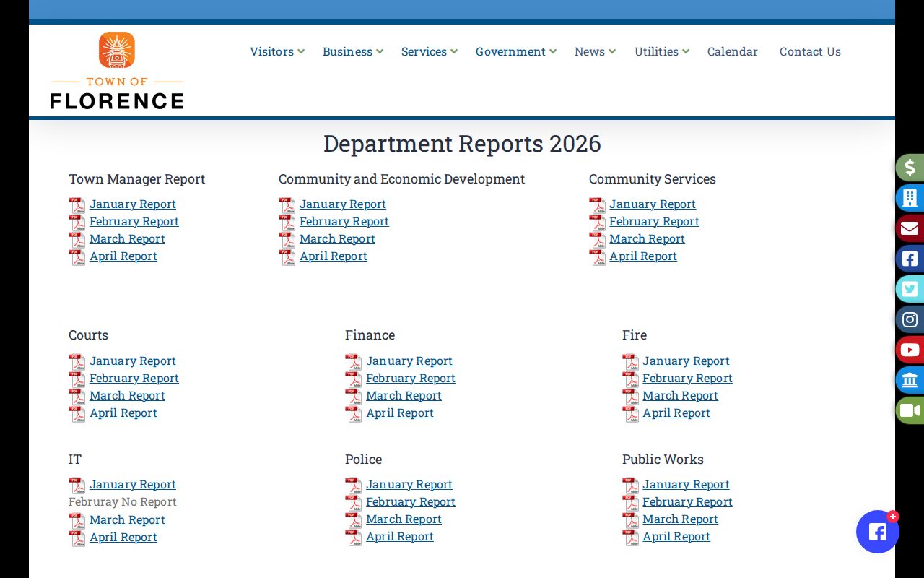This screenshot has height=578, width=924.
Task: Click the video camera sidebar icon
Action: (910, 410)
